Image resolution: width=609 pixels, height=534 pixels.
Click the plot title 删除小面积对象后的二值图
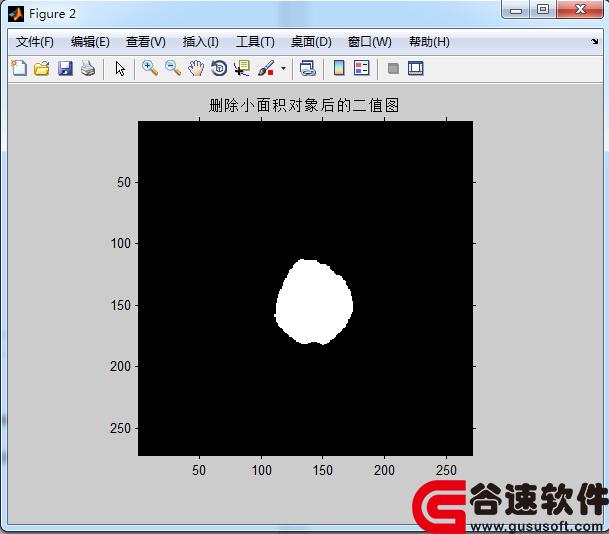tap(304, 105)
